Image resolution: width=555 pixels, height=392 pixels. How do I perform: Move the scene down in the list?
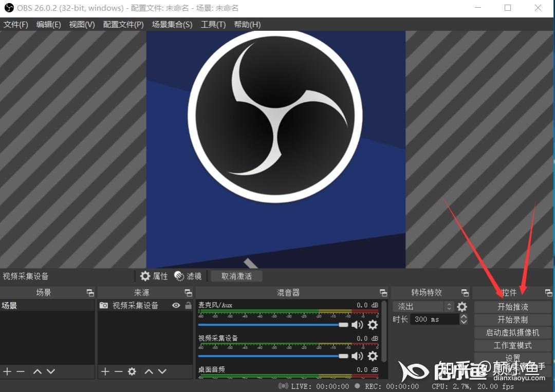click(51, 371)
